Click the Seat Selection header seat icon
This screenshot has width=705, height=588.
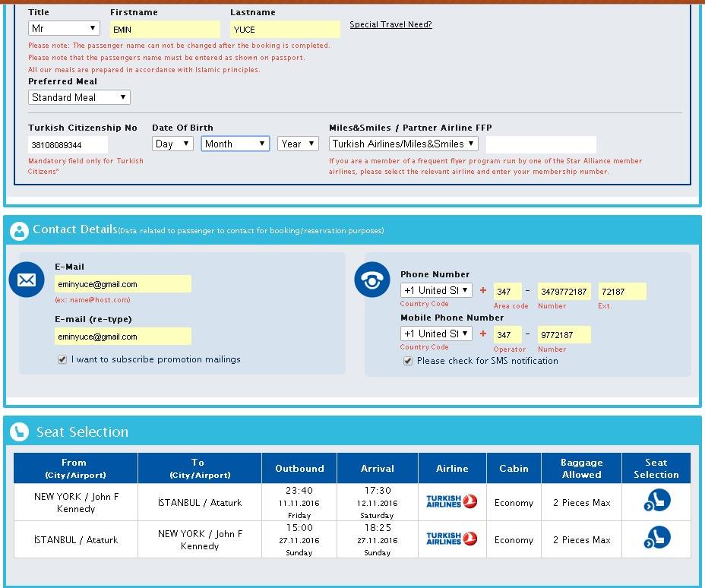pos(20,432)
